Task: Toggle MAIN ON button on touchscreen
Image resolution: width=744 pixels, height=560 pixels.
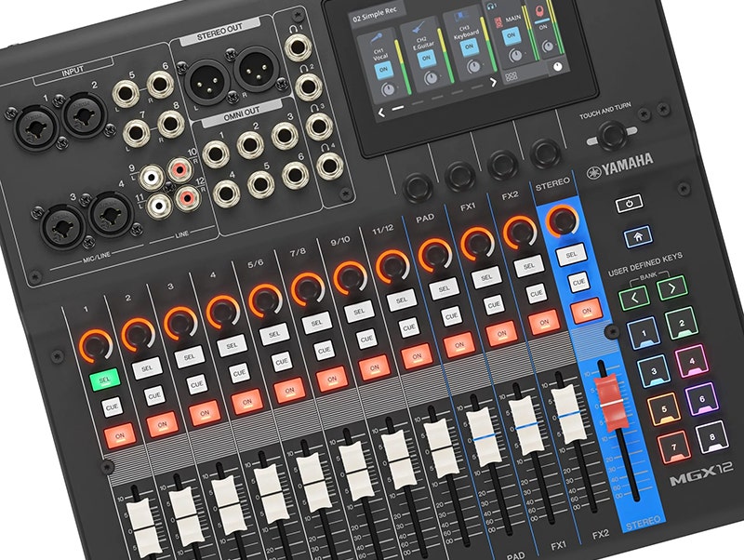Action: [511, 35]
